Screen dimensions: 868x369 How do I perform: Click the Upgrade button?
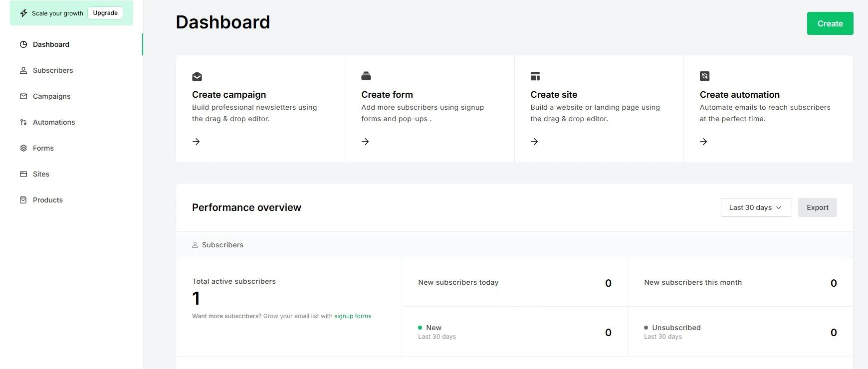click(105, 13)
